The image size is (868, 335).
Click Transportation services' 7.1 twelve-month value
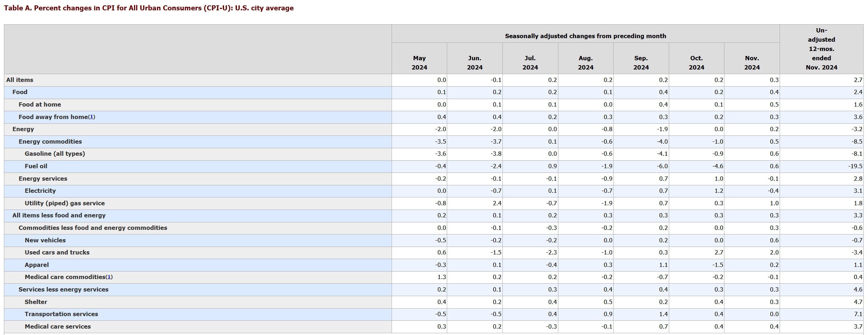coord(858,314)
